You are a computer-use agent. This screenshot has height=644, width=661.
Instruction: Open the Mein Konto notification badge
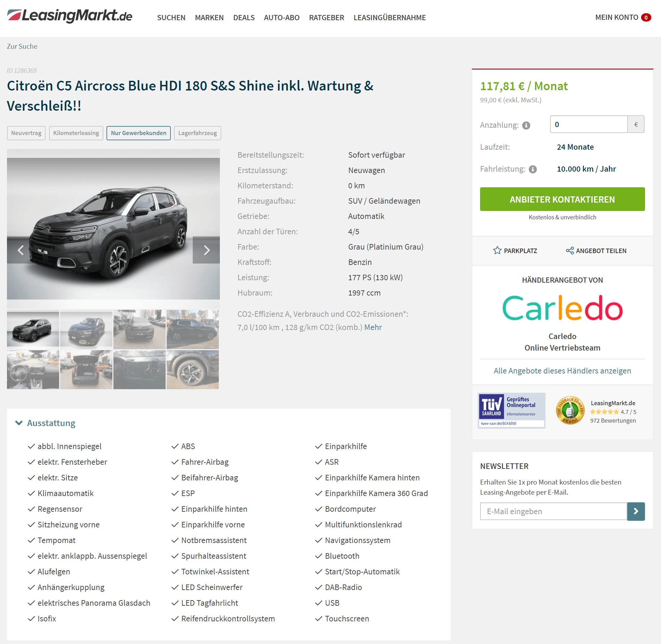pyautogui.click(x=646, y=17)
